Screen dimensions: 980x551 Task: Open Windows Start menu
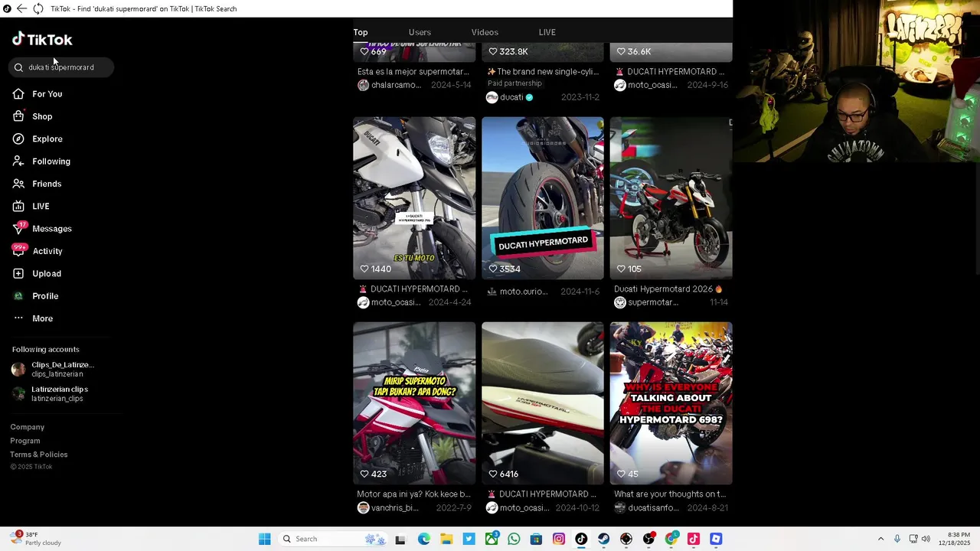[x=264, y=539]
